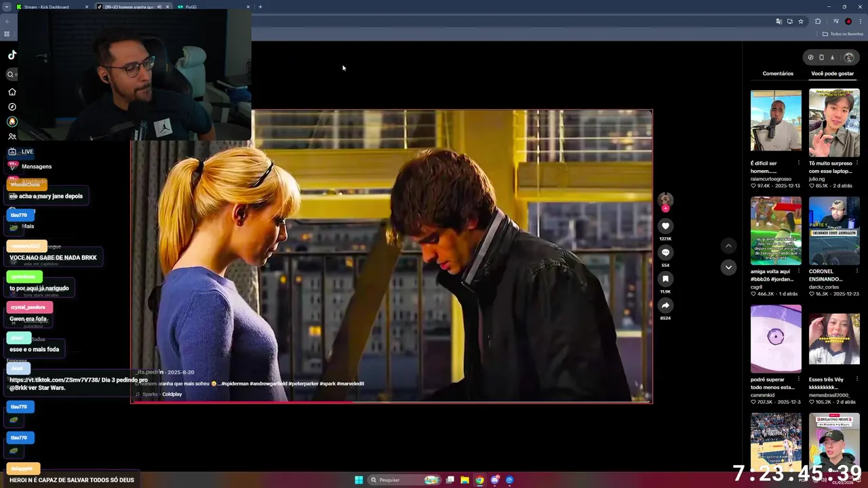This screenshot has height=488, width=868.
Task: Open comments via speech bubble icon
Action: [665, 252]
